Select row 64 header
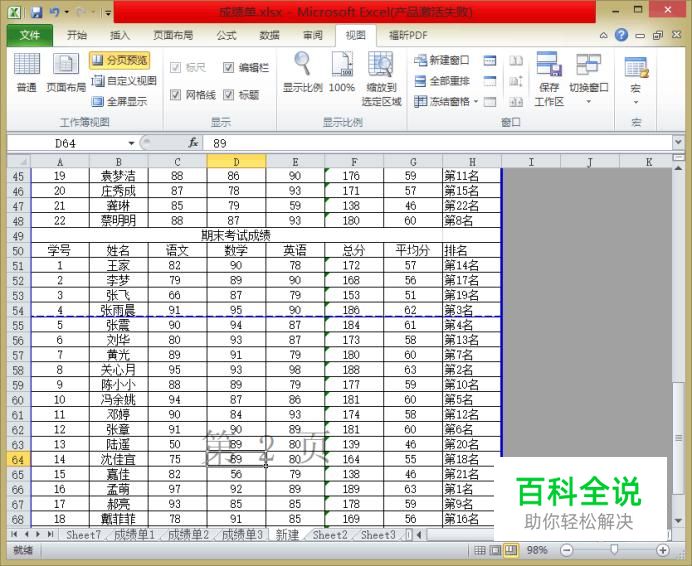 [x=18, y=460]
